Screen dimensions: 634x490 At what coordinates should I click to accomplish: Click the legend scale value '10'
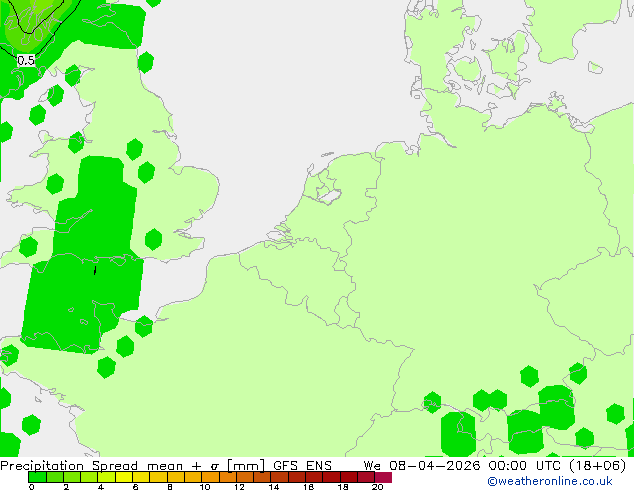[x=205, y=487]
